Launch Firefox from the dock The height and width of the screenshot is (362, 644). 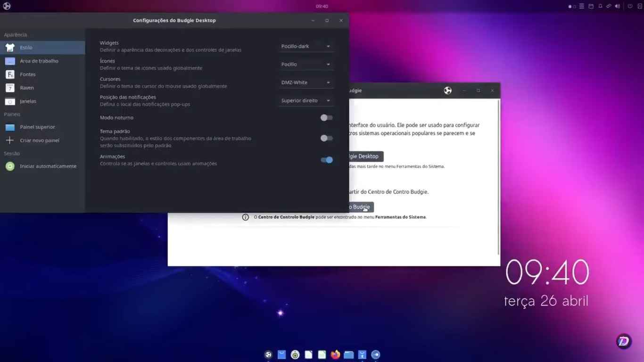[x=335, y=354]
